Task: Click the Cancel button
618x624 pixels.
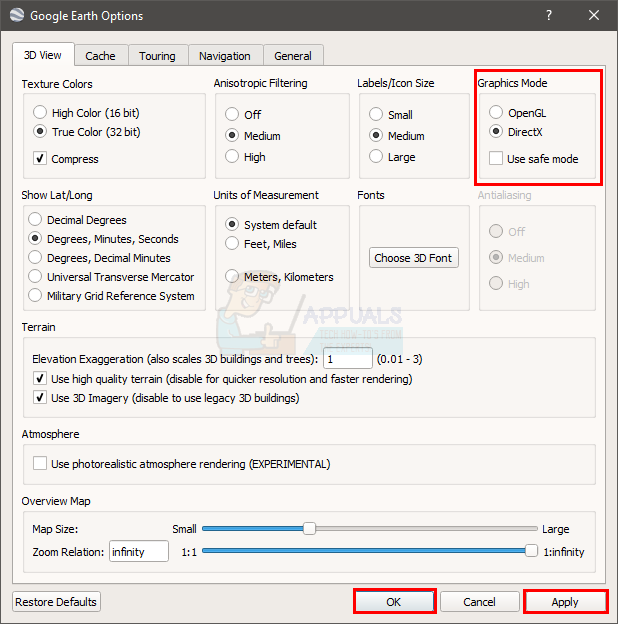Action: (480, 602)
